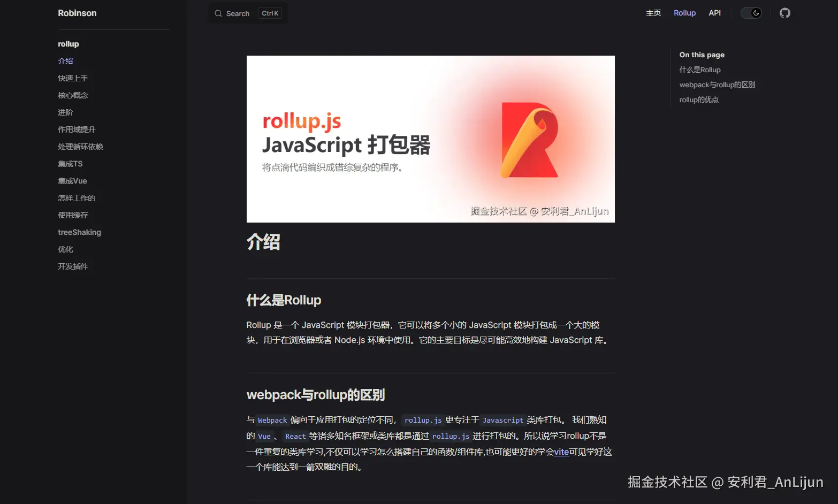Click the 什么是Rollup section heading

click(284, 300)
